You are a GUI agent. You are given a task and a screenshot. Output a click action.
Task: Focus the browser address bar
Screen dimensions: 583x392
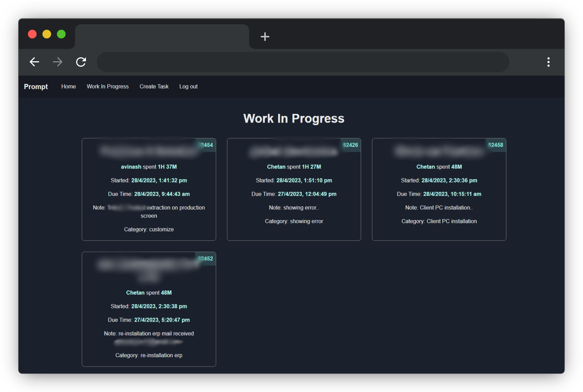[303, 62]
